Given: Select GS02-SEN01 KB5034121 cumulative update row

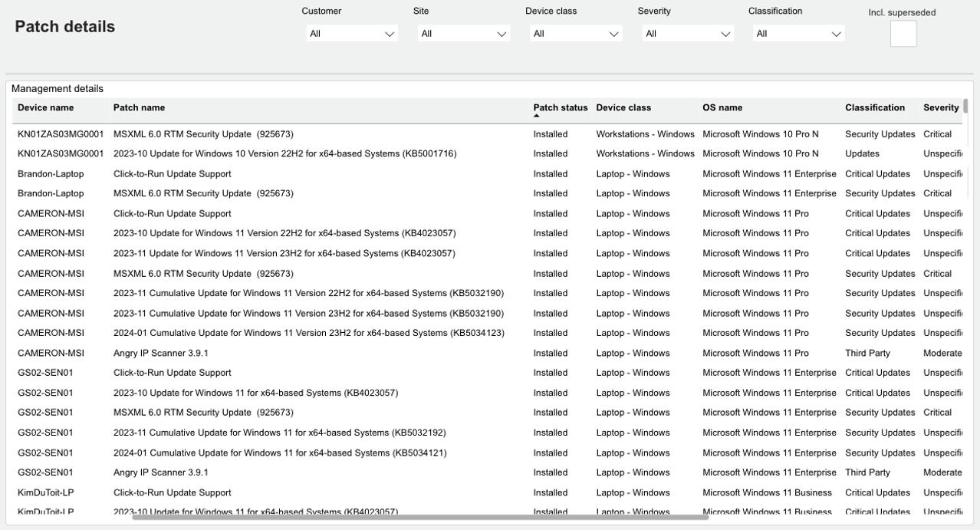Looking at the screenshot, I should point(279,453).
